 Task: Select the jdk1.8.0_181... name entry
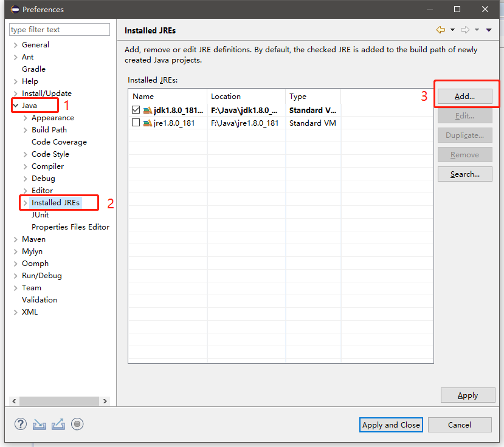[178, 110]
